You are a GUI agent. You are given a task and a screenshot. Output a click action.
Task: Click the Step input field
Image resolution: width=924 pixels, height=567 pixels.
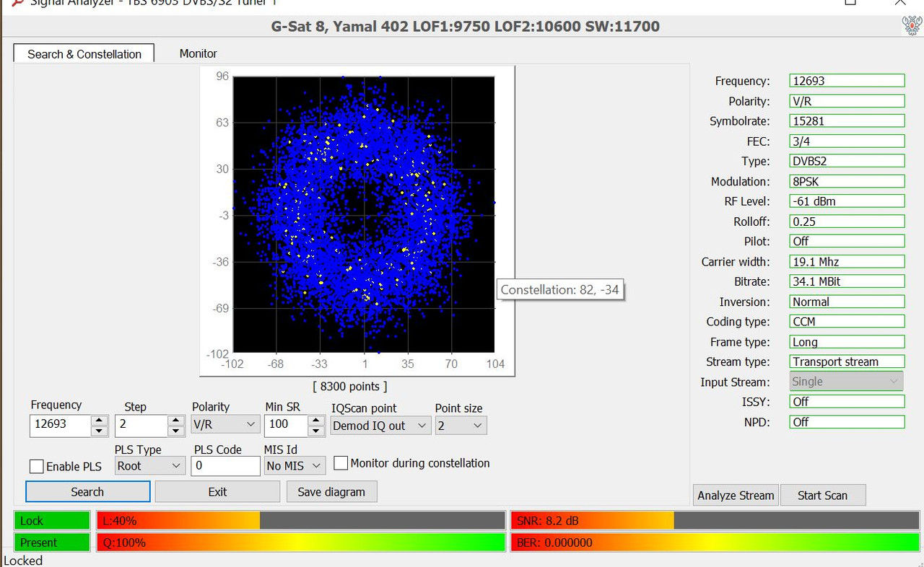pos(141,425)
